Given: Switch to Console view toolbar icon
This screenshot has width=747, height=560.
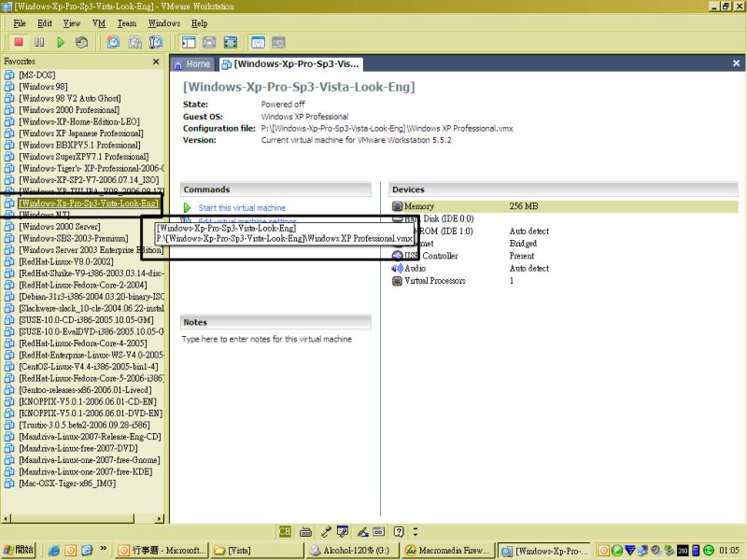Looking at the screenshot, I should pyautogui.click(x=278, y=42).
